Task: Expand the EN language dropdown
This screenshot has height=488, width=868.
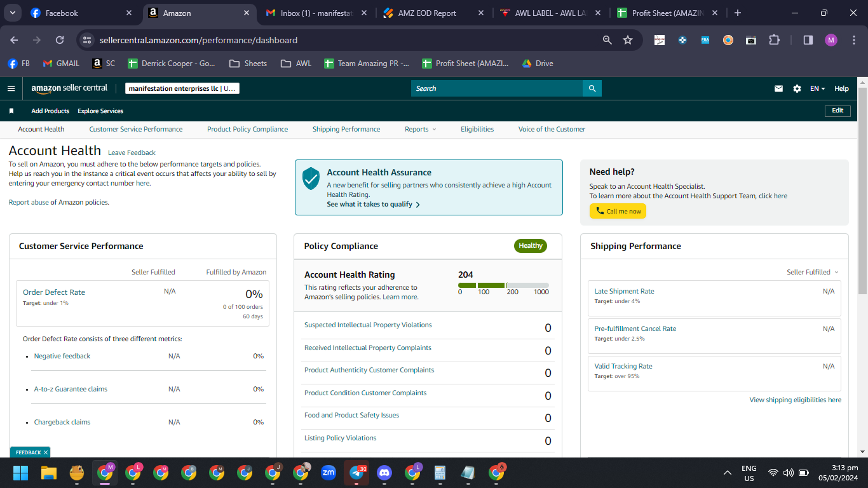Action: [x=817, y=89]
